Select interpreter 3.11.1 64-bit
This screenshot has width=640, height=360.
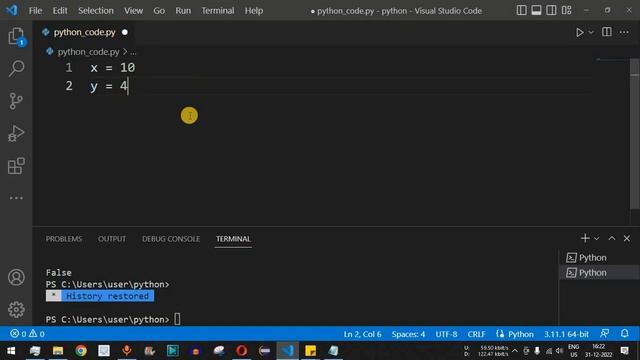566,334
